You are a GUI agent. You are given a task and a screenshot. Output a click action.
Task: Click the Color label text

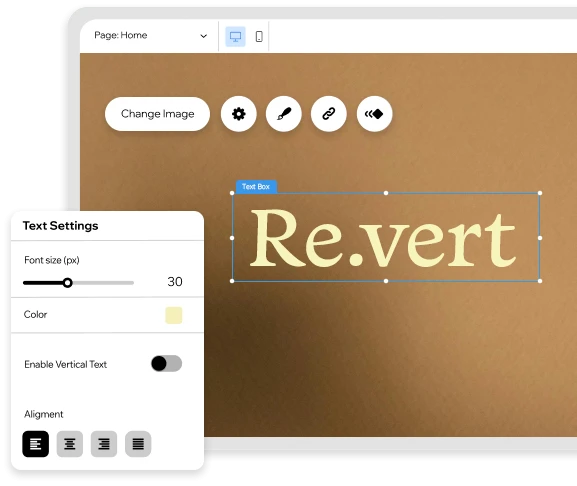[35, 315]
